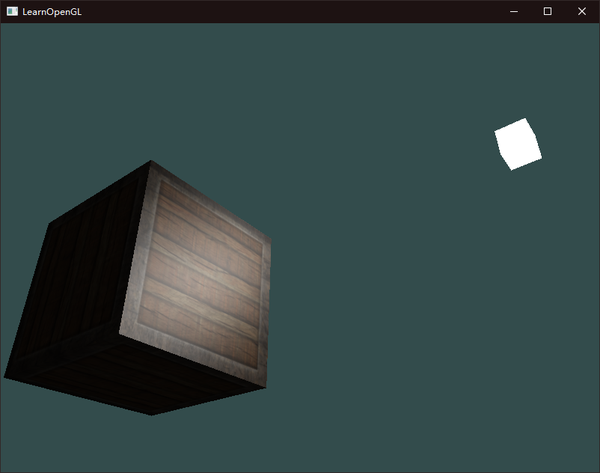Click the LearnOpenGL window icon in title bar
The height and width of the screenshot is (473, 600).
tap(12, 11)
